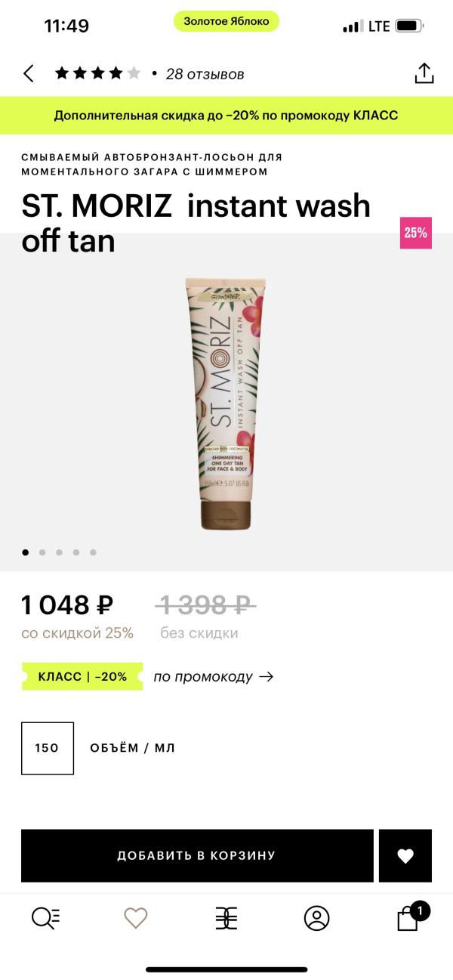The image size is (453, 980).
Task: Open the profile account icon
Action: (317, 918)
